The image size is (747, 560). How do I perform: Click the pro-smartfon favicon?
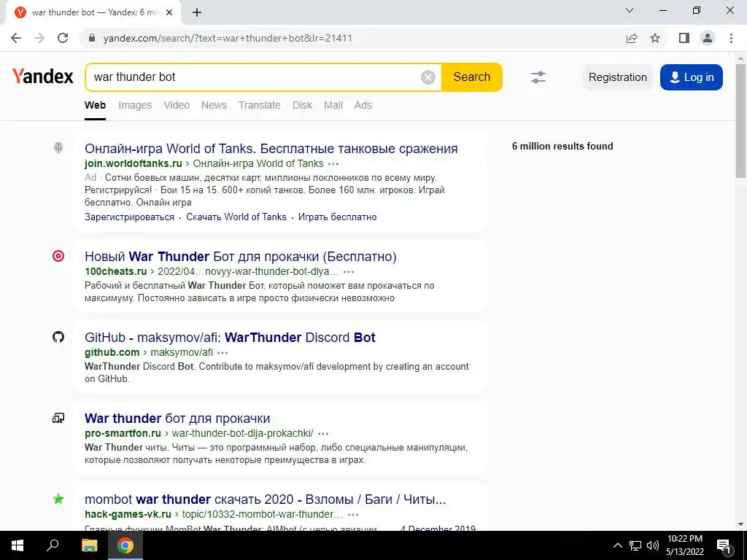[x=58, y=418]
